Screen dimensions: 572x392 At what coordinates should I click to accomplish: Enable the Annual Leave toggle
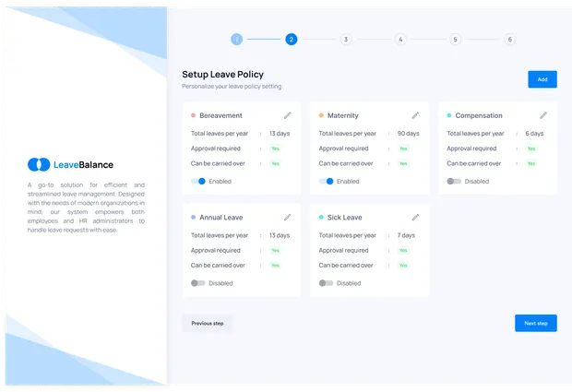pyautogui.click(x=198, y=283)
